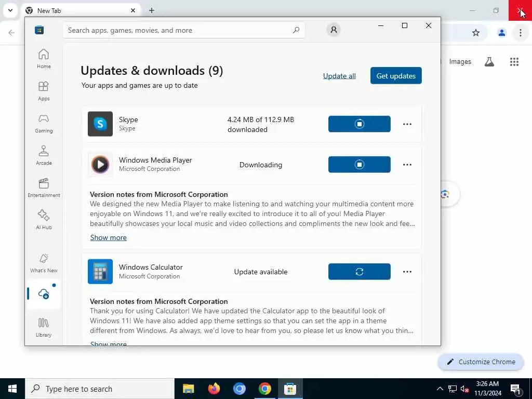Open Firefox from the taskbar
This screenshot has width=532, height=399.
[214, 389]
